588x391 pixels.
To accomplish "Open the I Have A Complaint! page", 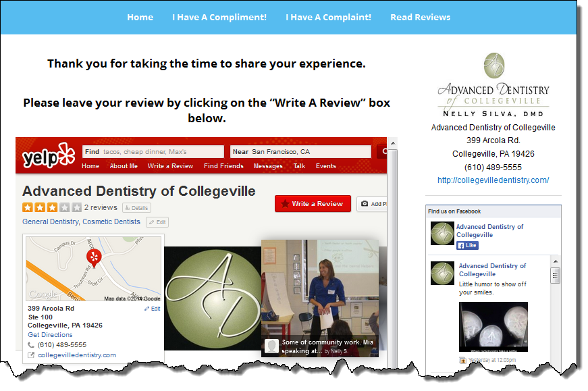I will point(329,18).
